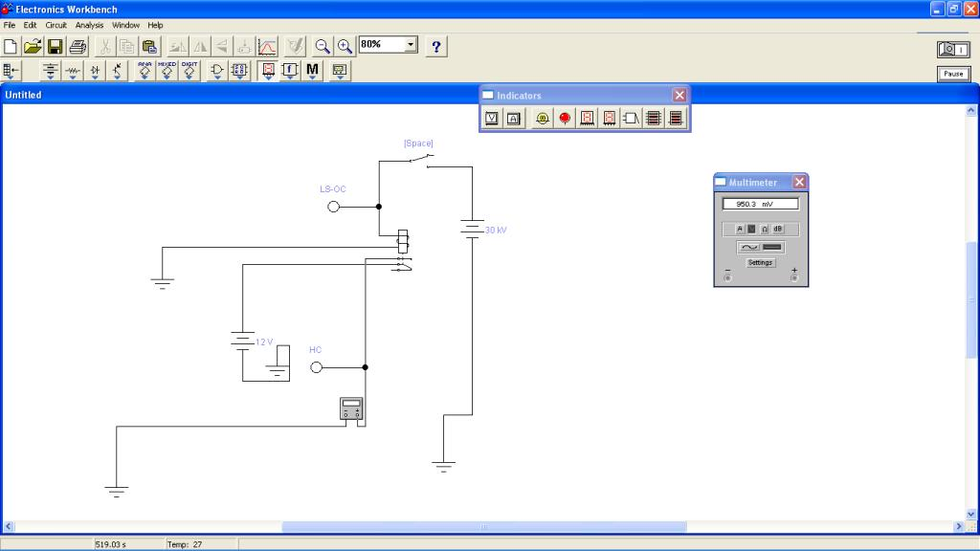This screenshot has width=980, height=551.
Task: Select the Ammeter indicator icon
Action: pos(513,119)
